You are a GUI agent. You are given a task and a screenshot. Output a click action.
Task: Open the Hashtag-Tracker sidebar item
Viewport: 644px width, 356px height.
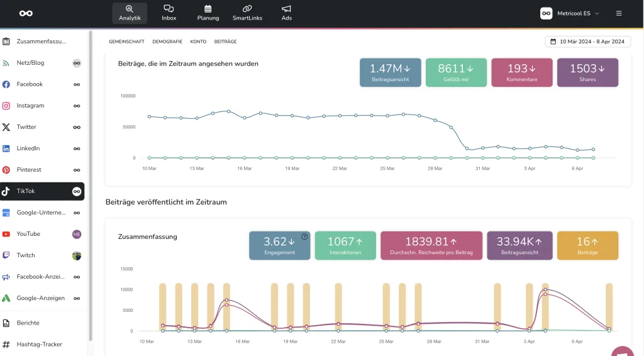(39, 345)
